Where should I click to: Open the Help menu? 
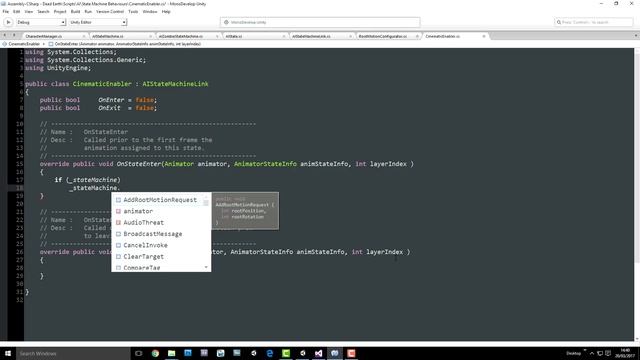[166, 11]
